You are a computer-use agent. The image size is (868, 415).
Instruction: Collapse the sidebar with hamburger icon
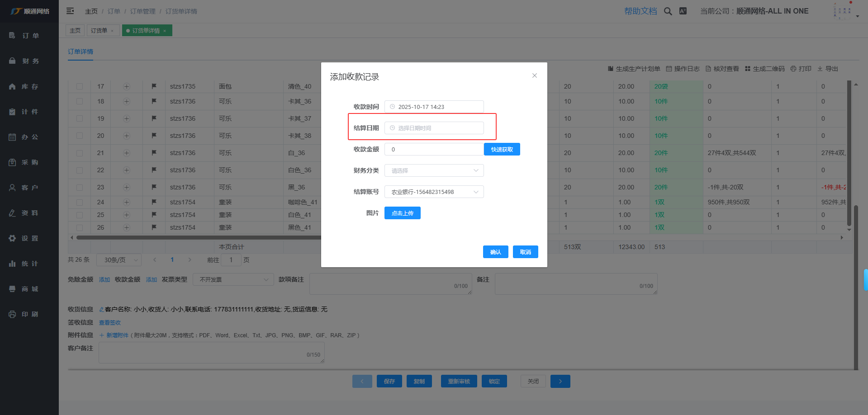[x=70, y=11]
